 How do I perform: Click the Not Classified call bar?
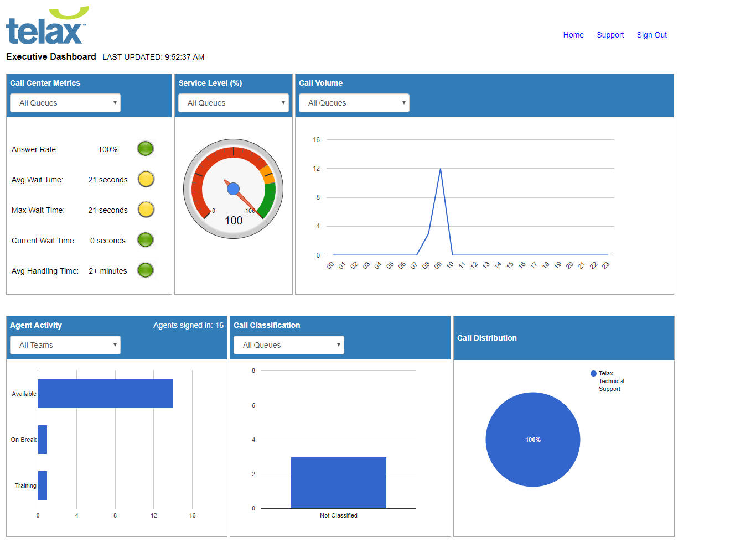pos(338,482)
